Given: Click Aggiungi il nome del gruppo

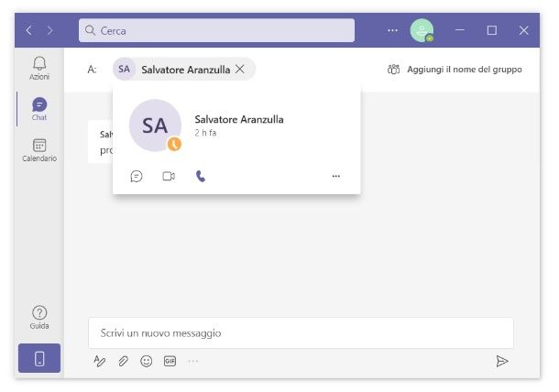Looking at the screenshot, I should (x=455, y=69).
